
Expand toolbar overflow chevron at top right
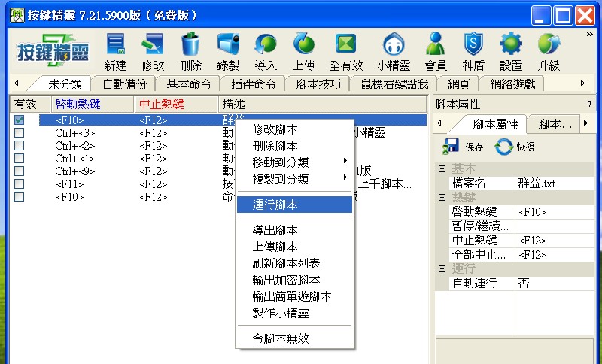point(589,35)
